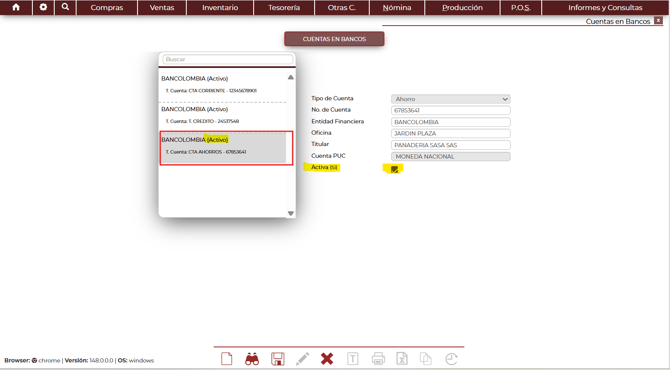Click the Titular field
Screen dimensions: 670x370
click(x=450, y=145)
